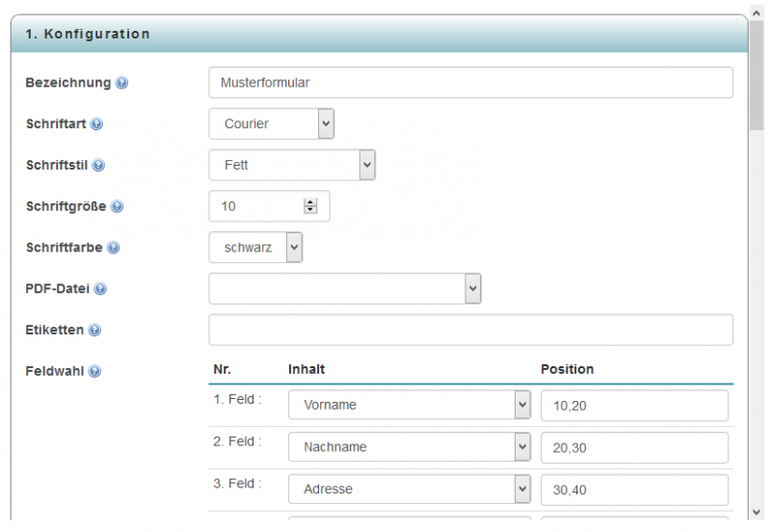This screenshot has height=532, width=771.
Task: Click the position field containing 10,20
Action: (634, 406)
